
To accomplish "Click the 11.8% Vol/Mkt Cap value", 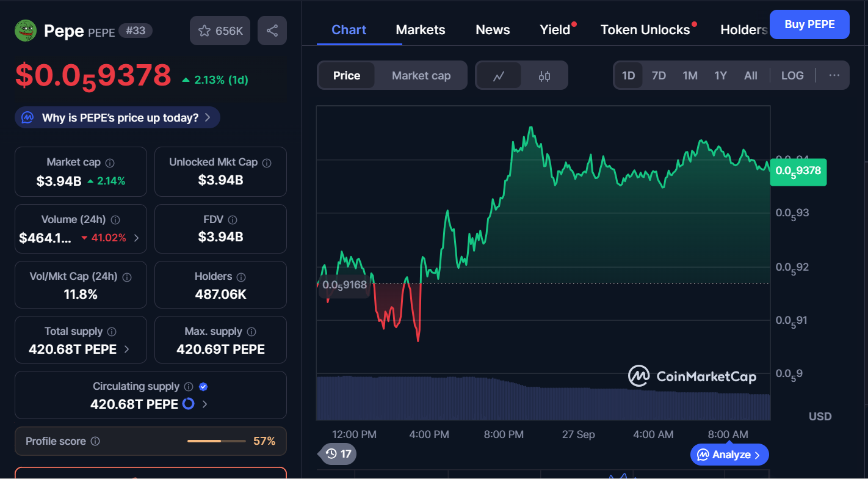I will coord(81,294).
